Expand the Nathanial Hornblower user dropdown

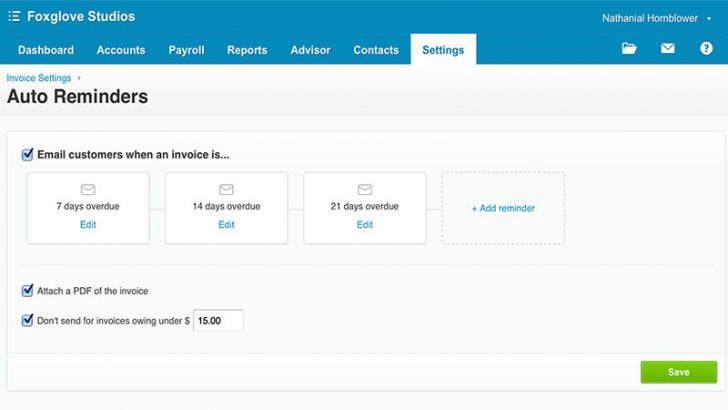pos(656,19)
